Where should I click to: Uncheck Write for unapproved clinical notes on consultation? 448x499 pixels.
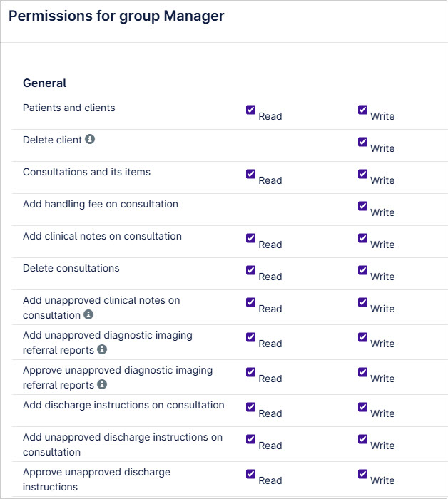coord(362,302)
